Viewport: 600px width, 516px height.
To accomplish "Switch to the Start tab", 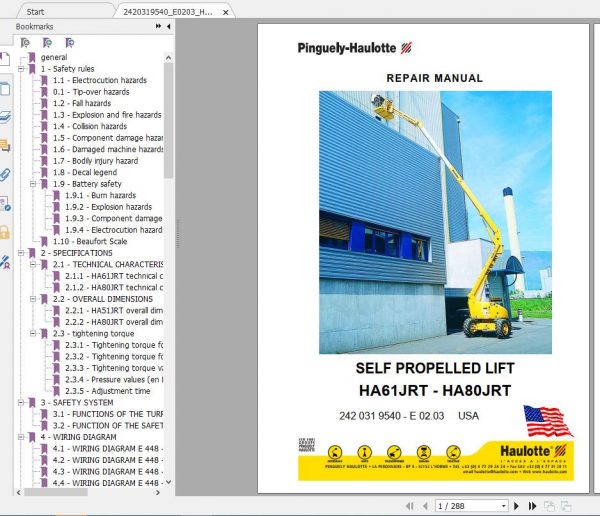I will (35, 12).
